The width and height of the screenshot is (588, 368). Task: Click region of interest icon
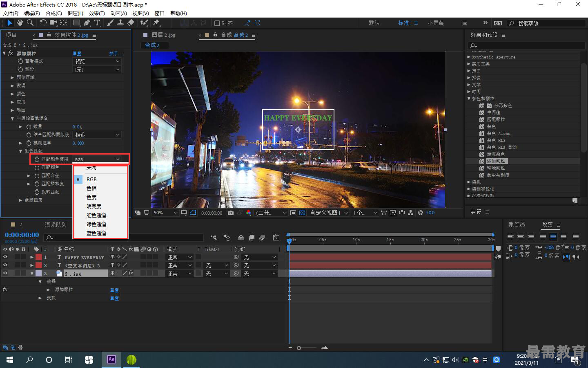pos(293,213)
